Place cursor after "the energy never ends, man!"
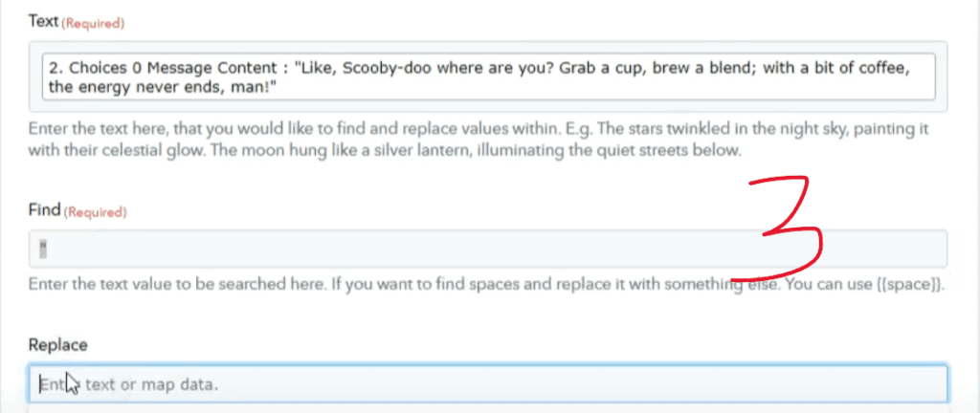The height and width of the screenshot is (413, 980). pos(278,88)
